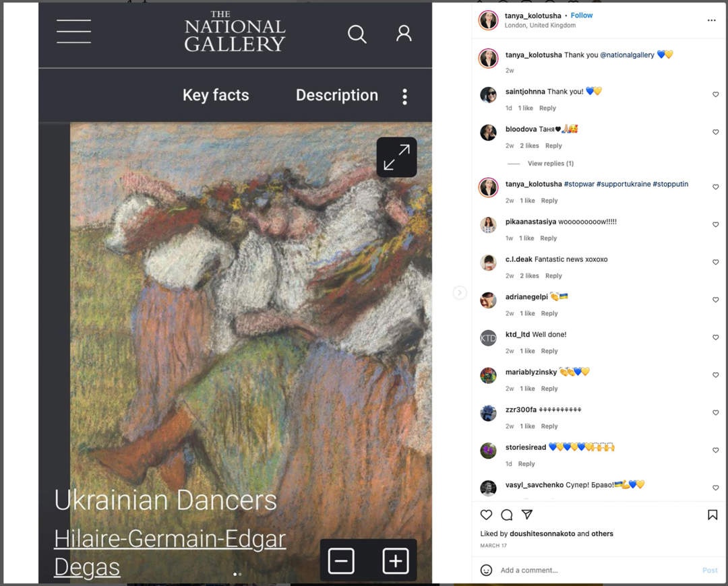The image size is (728, 586).
Task: Follow tanya_kolotusha
Action: coord(581,15)
